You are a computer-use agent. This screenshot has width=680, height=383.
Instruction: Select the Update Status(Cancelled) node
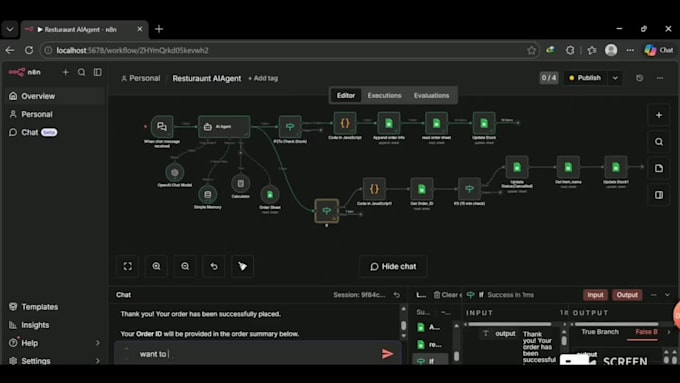(517, 167)
